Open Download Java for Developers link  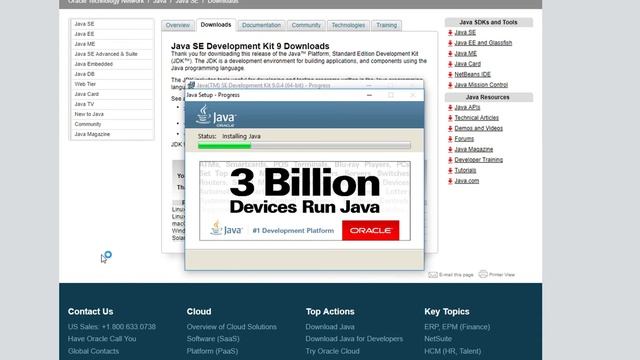point(354,339)
